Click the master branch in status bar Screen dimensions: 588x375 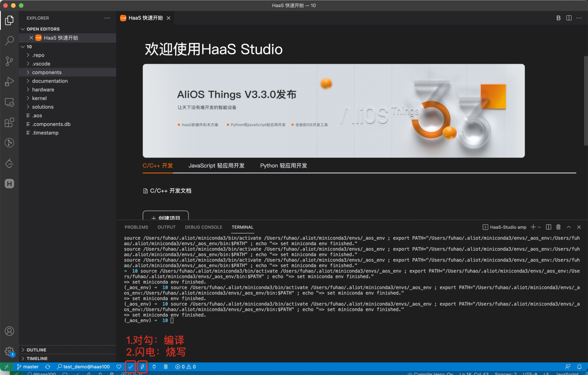tap(28, 367)
